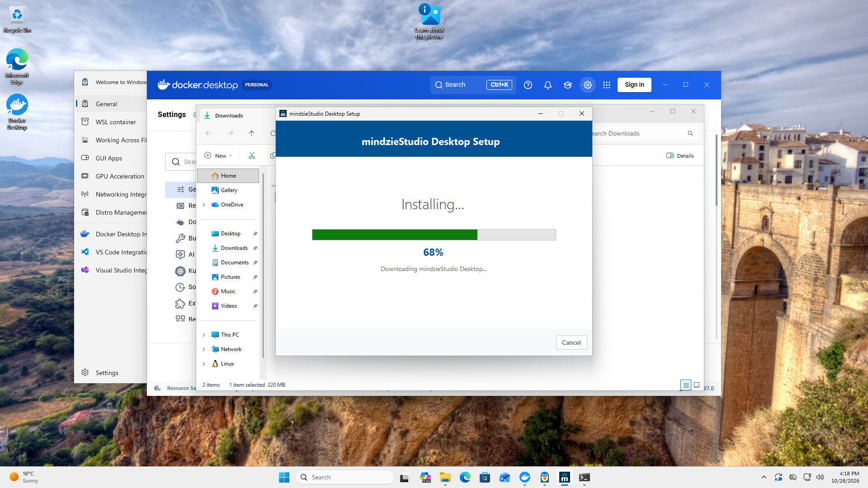Open mindzieStudio taskbar icon
Viewport: 868px width, 488px height.
[565, 477]
